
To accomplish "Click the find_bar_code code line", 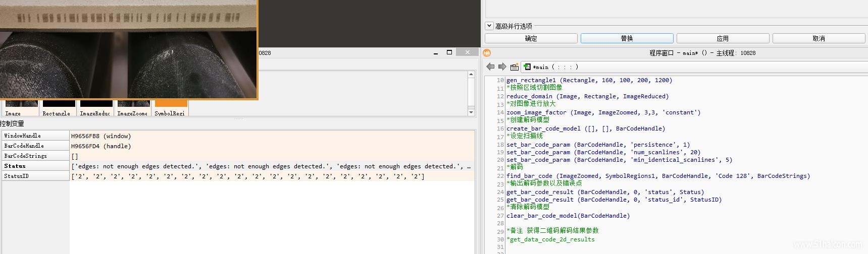I will point(658,176).
